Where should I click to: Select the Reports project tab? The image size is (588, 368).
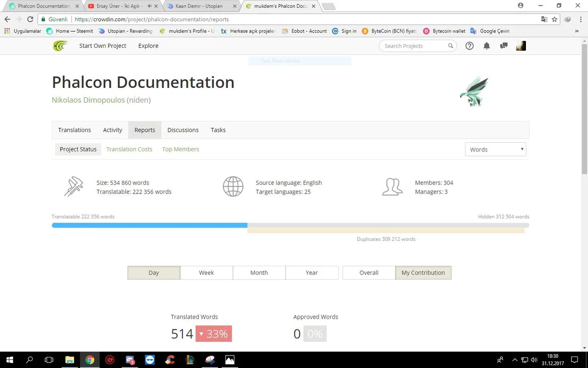click(145, 130)
